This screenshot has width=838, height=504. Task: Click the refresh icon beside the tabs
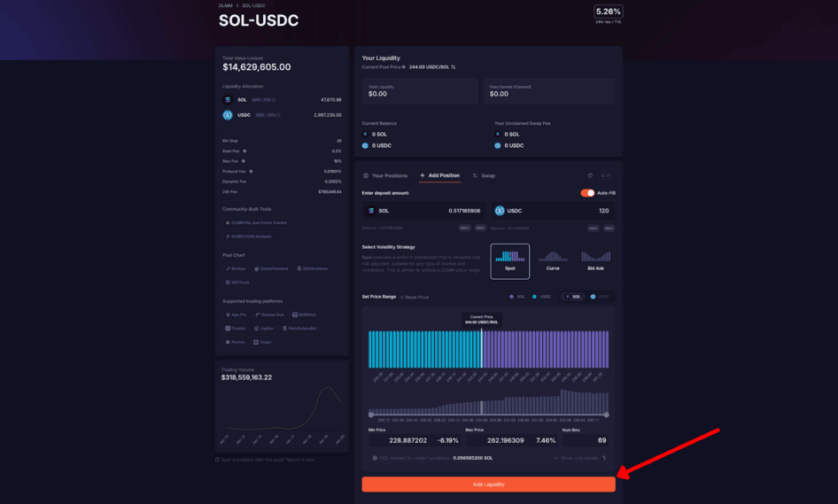click(x=590, y=175)
